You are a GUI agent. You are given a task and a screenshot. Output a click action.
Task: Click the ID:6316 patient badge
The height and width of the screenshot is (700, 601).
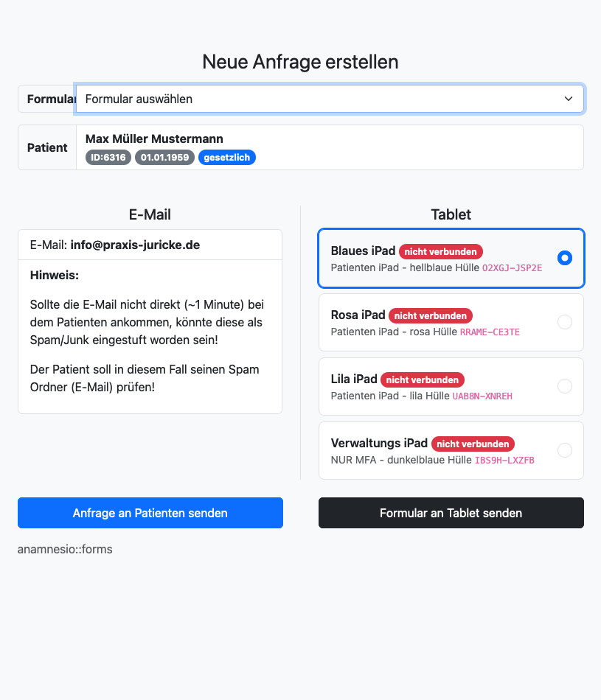point(108,157)
